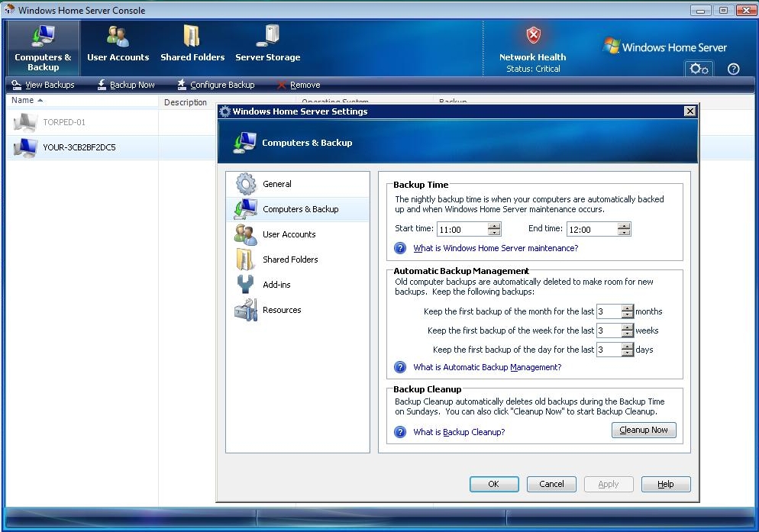Increase the months retention value

pos(627,308)
